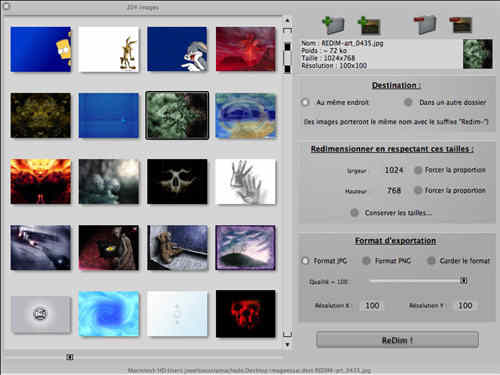500x375 pixels.
Task: Click the 'Poids : ~72 ko' info line
Action: pyautogui.click(x=324, y=51)
